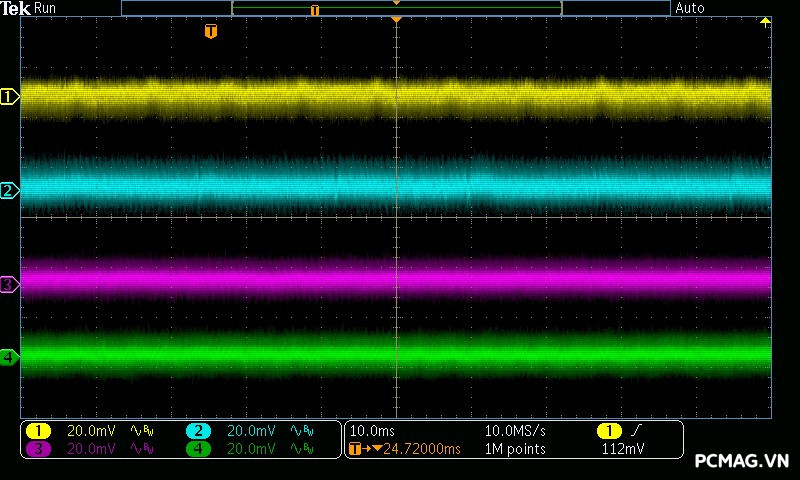The width and height of the screenshot is (800, 480).
Task: Toggle the cyan channel 2 readout badge
Action: click(199, 431)
